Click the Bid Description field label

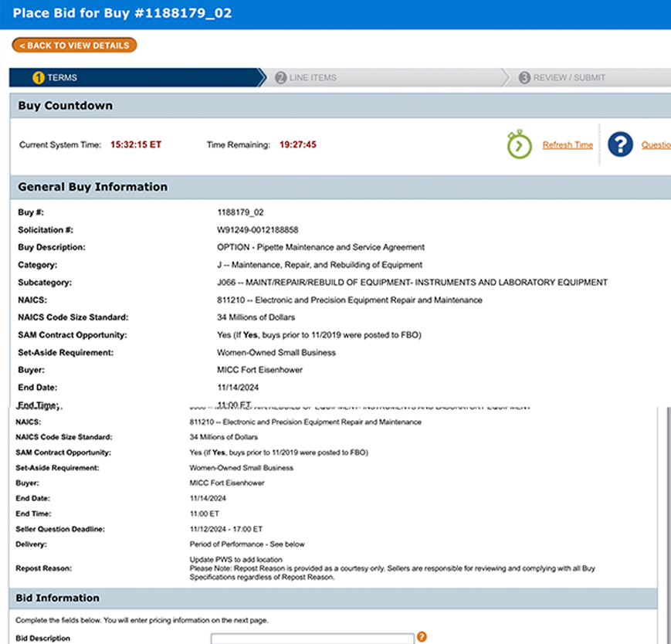(x=42, y=639)
